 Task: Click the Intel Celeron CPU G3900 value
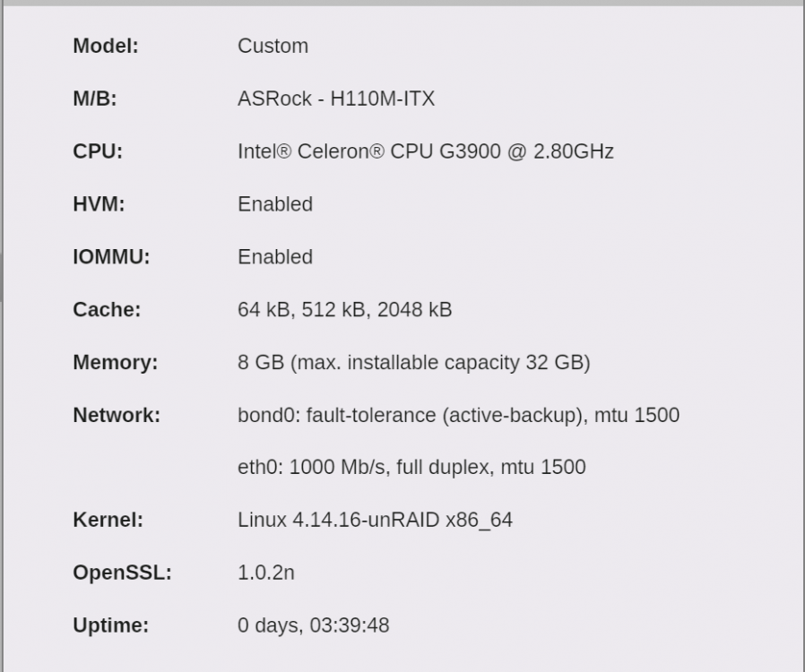[426, 151]
